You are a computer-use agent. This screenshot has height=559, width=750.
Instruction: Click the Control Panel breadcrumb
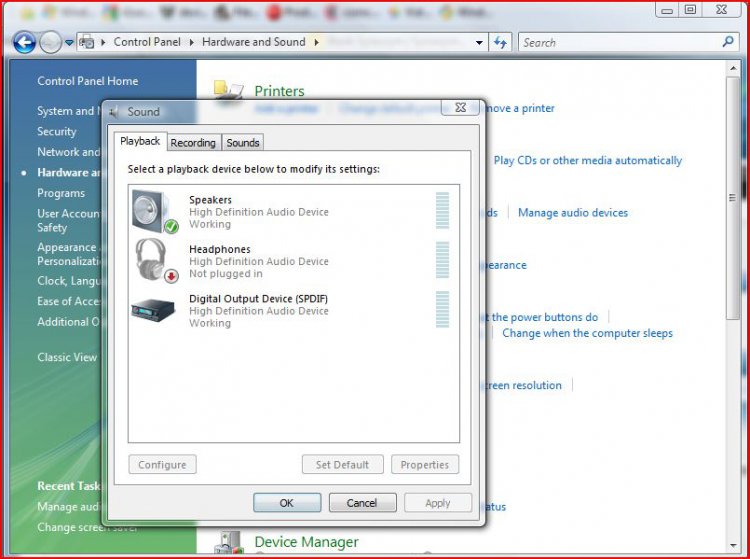[x=147, y=42]
